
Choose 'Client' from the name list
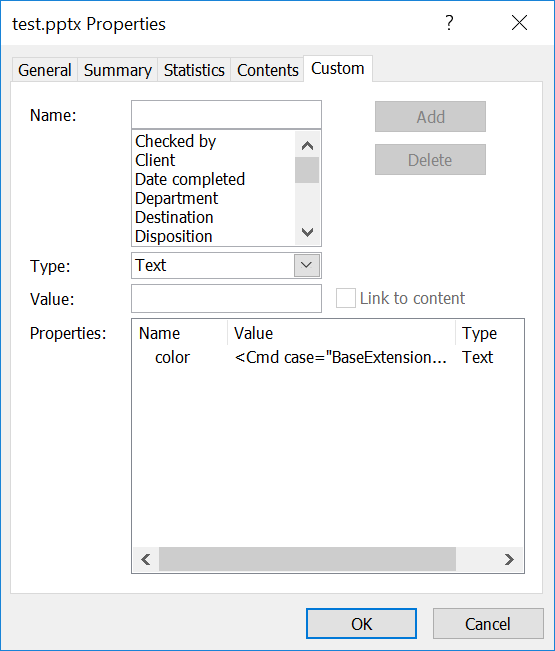click(155, 160)
